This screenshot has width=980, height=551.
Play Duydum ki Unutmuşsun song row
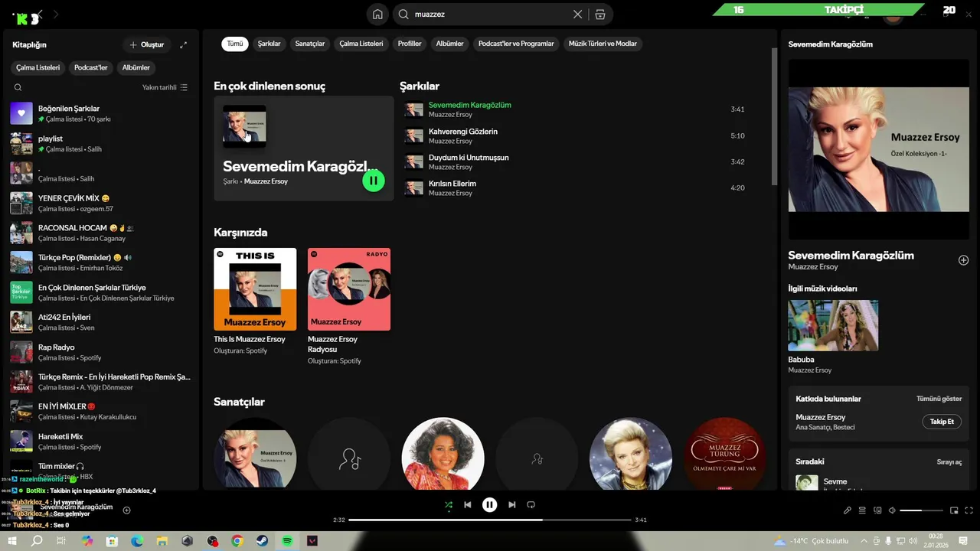574,162
